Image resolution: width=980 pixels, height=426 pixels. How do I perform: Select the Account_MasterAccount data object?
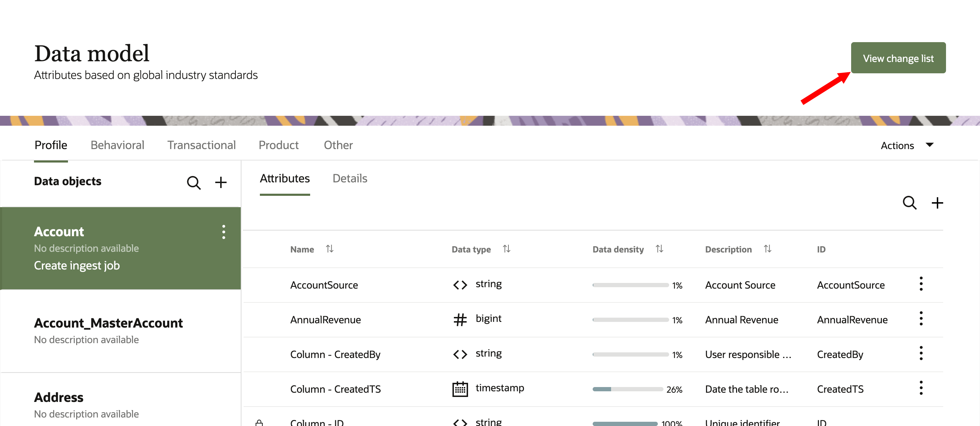coord(108,323)
